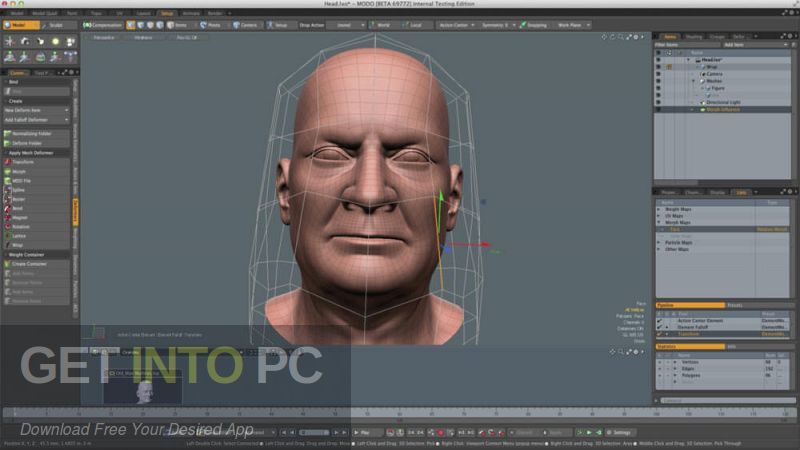The width and height of the screenshot is (800, 450).
Task: Click the Create Container button
Action: click(x=37, y=264)
